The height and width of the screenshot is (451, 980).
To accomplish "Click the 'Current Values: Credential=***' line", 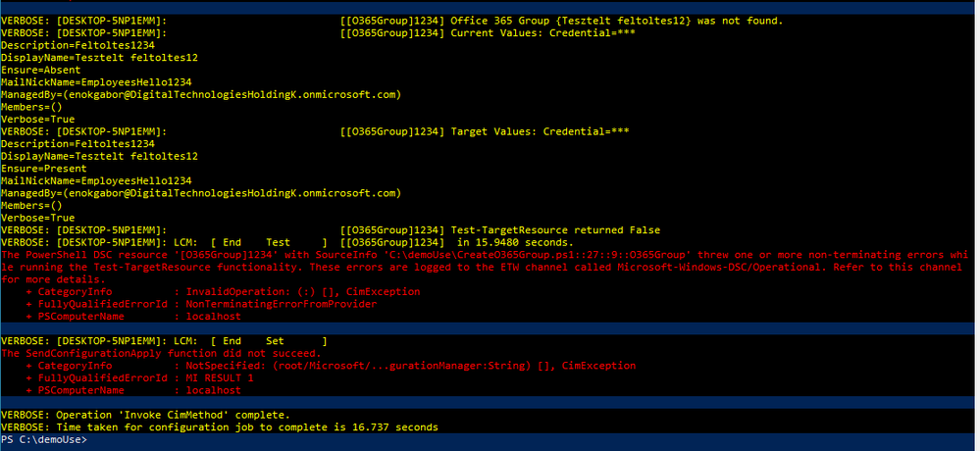I will [318, 33].
